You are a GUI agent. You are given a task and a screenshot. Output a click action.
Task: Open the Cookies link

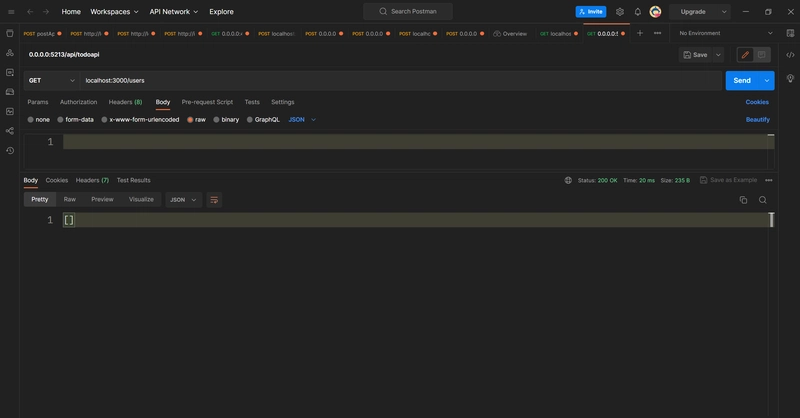[757, 102]
